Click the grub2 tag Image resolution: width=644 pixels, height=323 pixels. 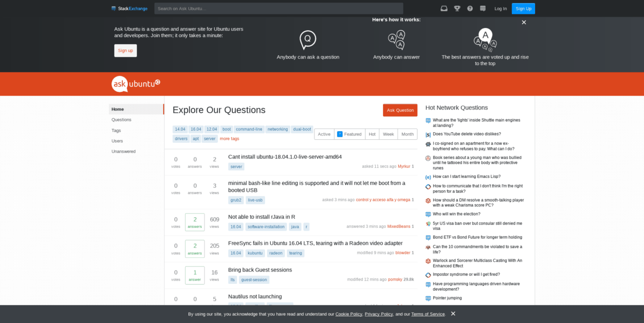pyautogui.click(x=236, y=200)
